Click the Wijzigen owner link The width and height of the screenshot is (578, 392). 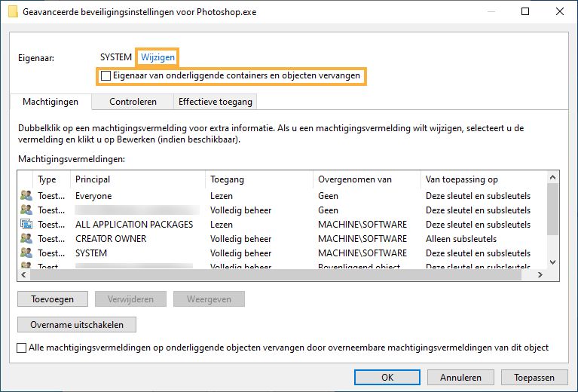tap(157, 57)
